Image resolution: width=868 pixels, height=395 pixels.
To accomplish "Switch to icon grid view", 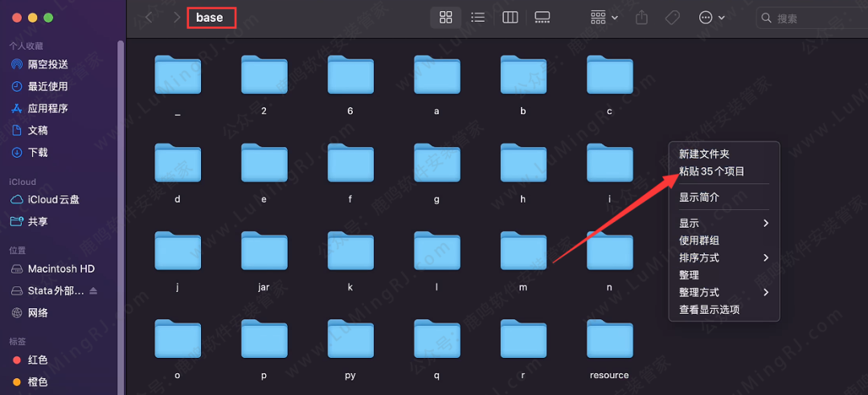I will [446, 18].
